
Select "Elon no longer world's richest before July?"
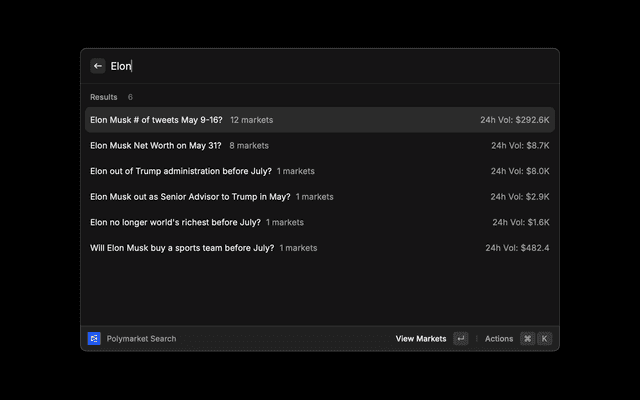pyautogui.click(x=175, y=222)
